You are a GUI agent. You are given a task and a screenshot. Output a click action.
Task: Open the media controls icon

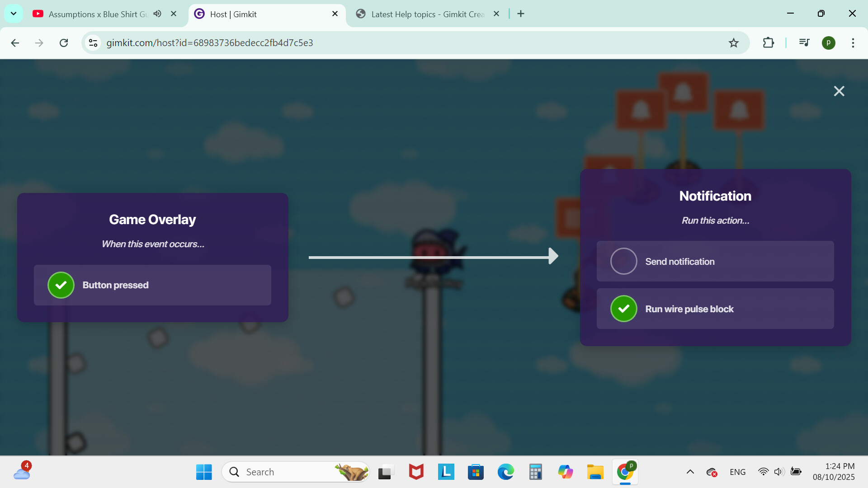[x=804, y=43]
